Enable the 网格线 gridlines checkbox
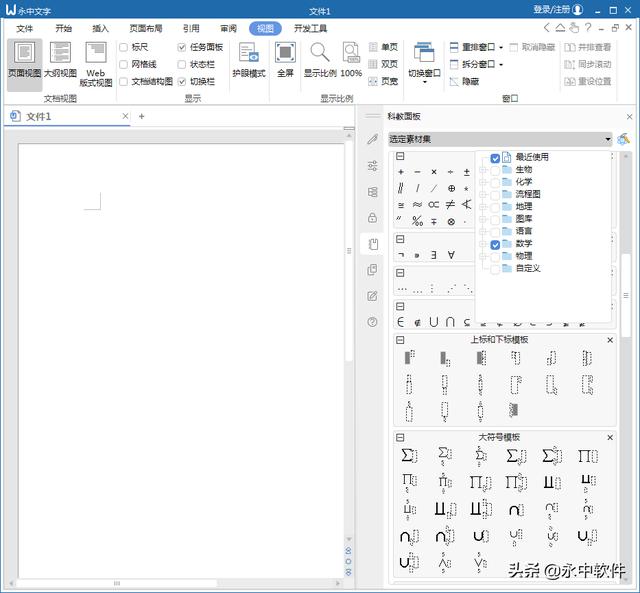The height and width of the screenshot is (593, 640). point(123,64)
